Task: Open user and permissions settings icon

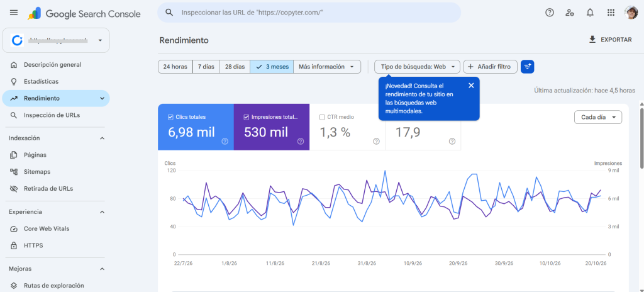Action: (x=570, y=13)
